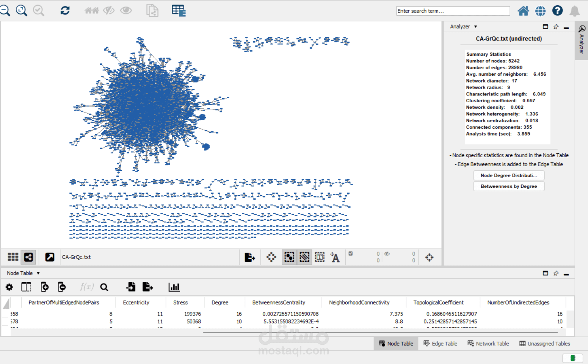Click the zoom out magnifier icon
The height and width of the screenshot is (364, 588).
click(5, 10)
